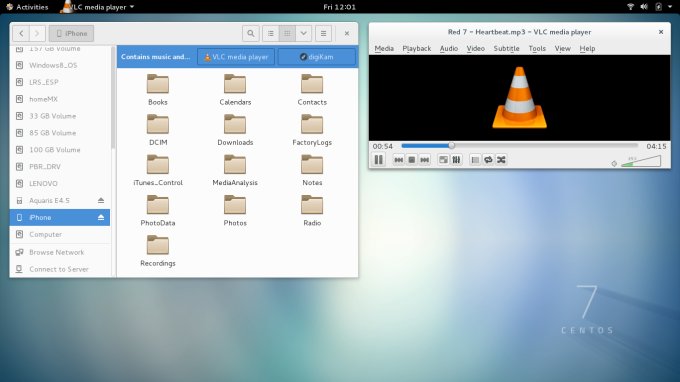Viewport: 680px width, 382px height.
Task: Mute audio via VLC speaker icon
Action: (614, 163)
